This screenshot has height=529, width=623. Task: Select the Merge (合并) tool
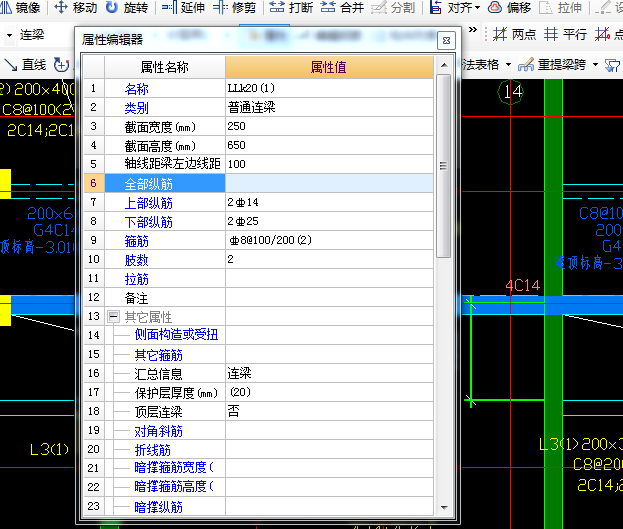342,8
